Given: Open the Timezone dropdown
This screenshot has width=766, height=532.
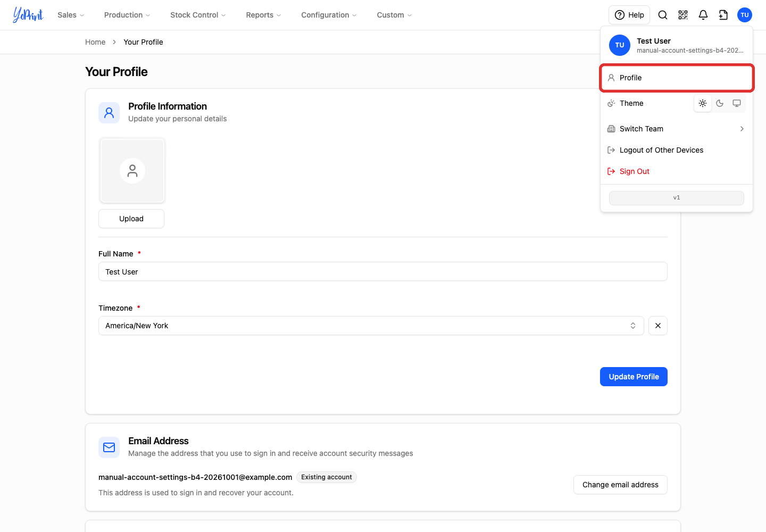Looking at the screenshot, I should click(x=371, y=326).
